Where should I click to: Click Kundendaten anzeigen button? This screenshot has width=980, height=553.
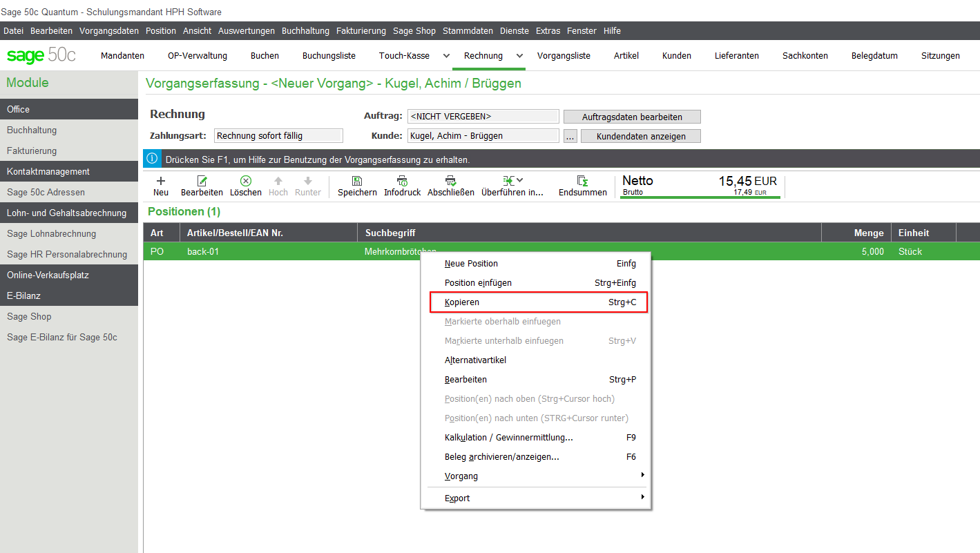pos(641,136)
